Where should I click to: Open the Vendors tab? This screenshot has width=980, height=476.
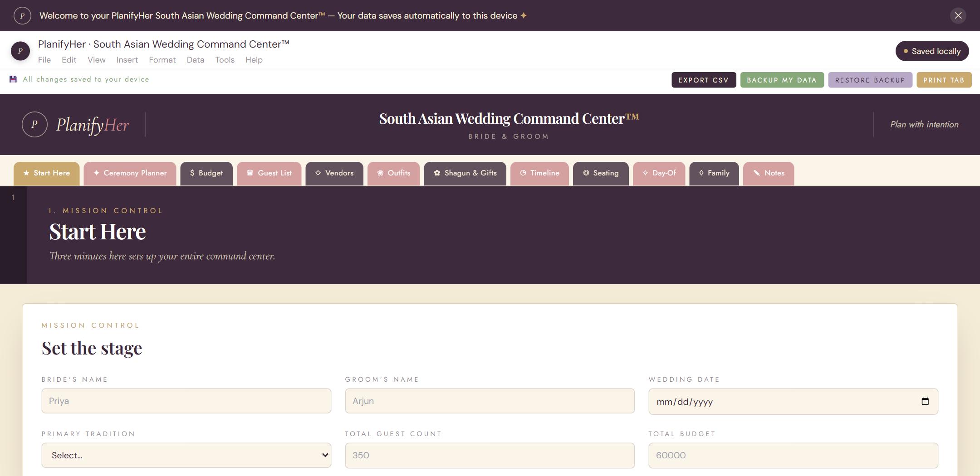[334, 173]
